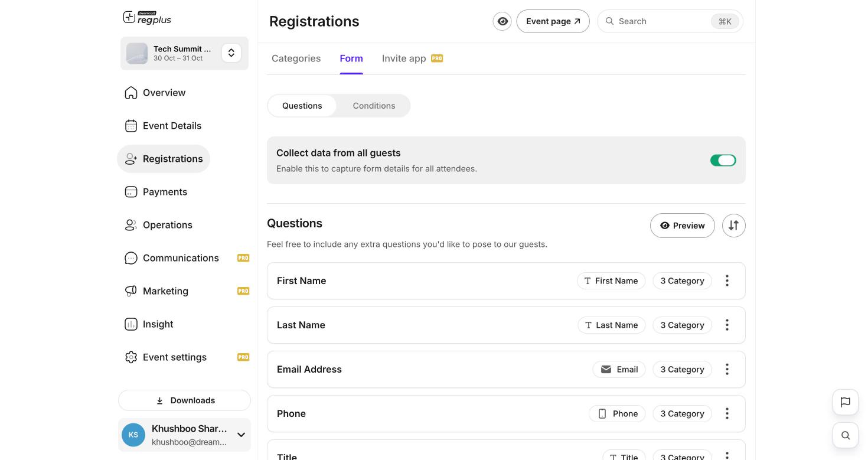This screenshot has height=460, width=868.
Task: Open 3 Category chip on Email Address row
Action: coord(683,370)
